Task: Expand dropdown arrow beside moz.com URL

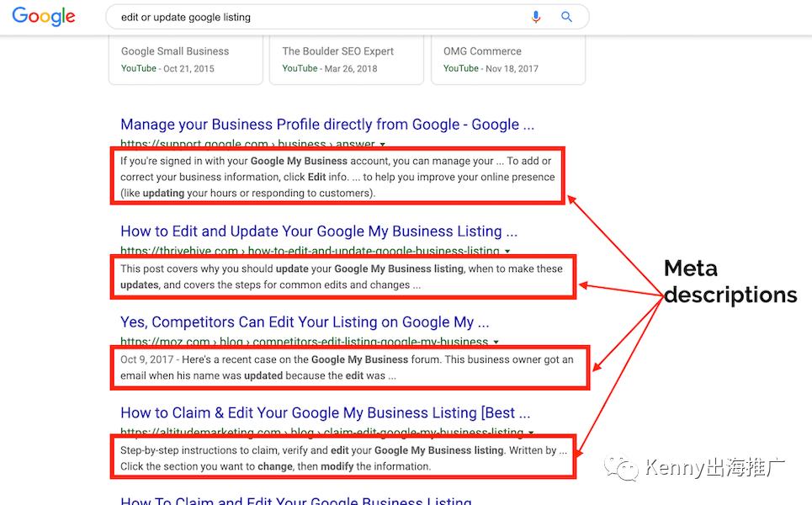Action: pos(496,343)
